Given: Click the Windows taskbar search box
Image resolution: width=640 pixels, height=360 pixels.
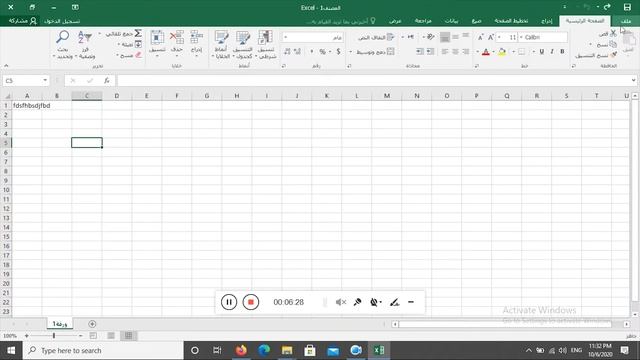Looking at the screenshot, I should pyautogui.click(x=103, y=351).
